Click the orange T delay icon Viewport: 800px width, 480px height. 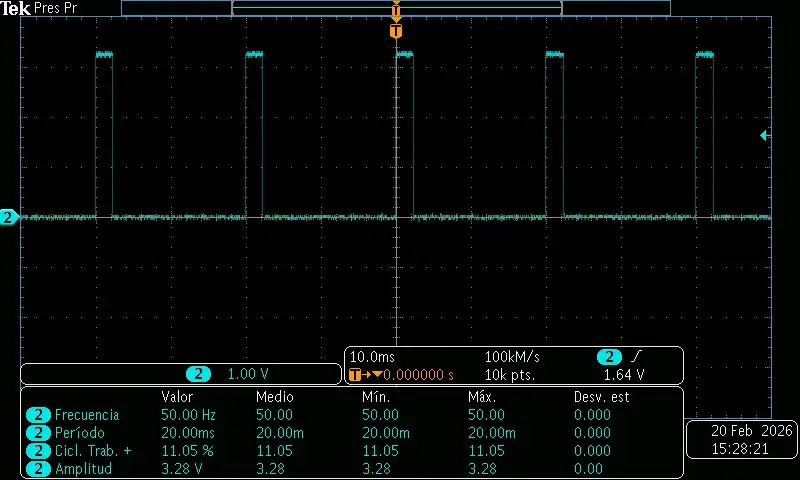point(355,375)
